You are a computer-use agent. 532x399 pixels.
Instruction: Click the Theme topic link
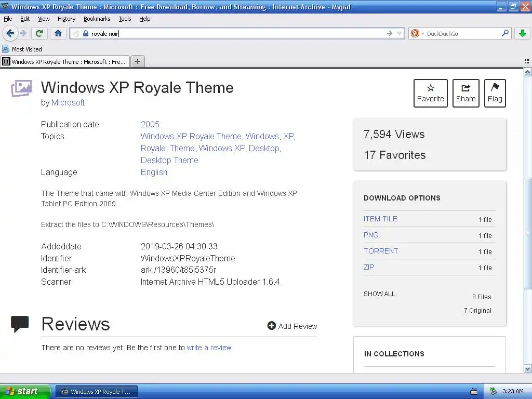[182, 148]
